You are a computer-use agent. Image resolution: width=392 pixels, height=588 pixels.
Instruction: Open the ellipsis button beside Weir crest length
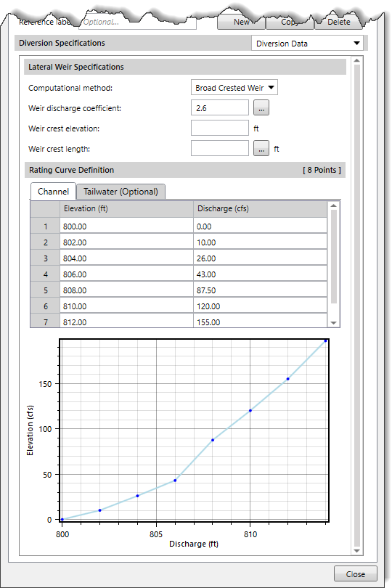pyautogui.click(x=261, y=149)
